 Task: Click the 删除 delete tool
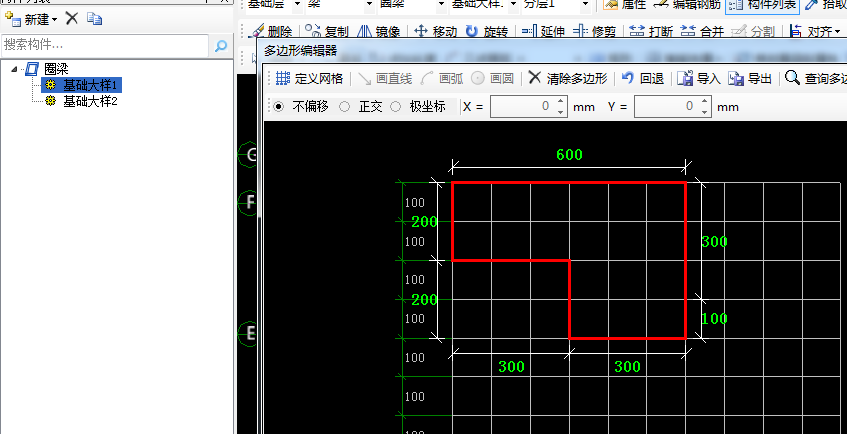(273, 31)
